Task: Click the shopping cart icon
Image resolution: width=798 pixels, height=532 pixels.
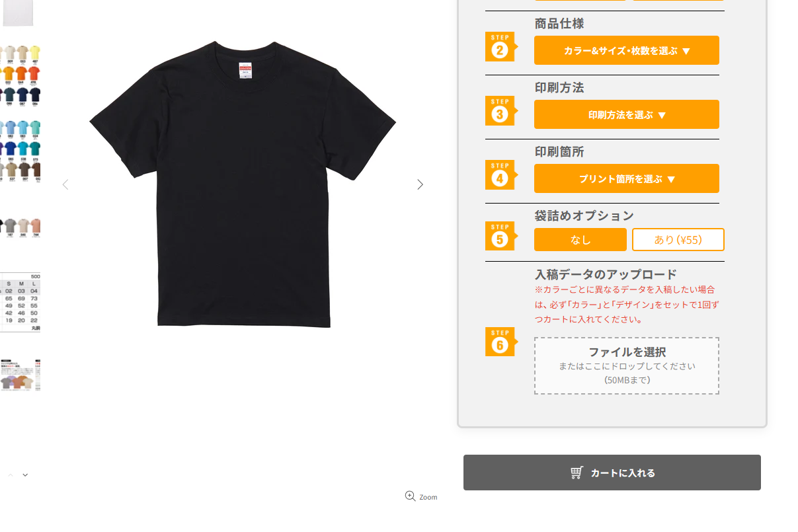Action: pos(577,473)
